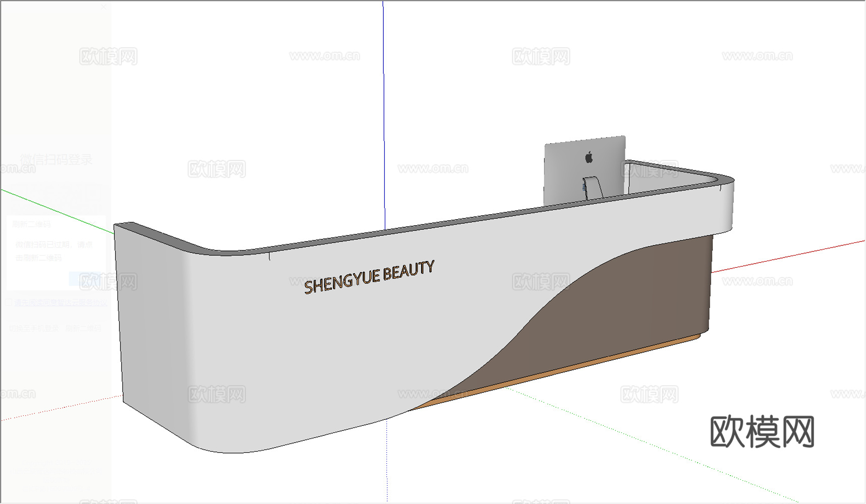Select the monitor stand behind the desk
The width and height of the screenshot is (866, 504).
(x=593, y=188)
